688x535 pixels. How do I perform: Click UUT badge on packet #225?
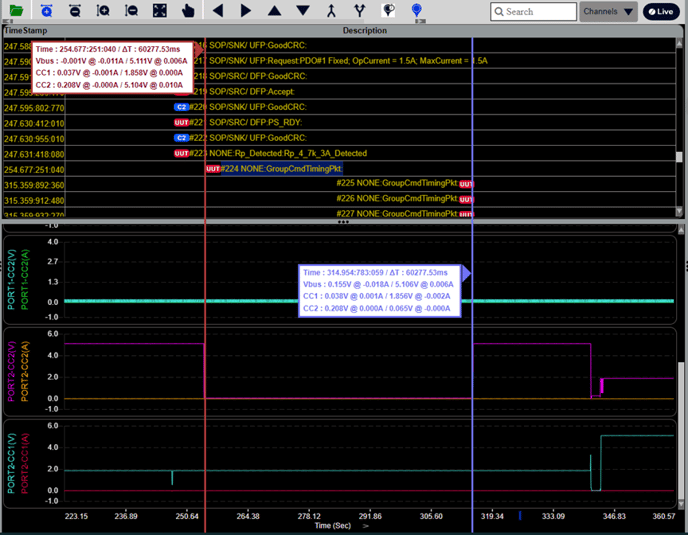pos(466,184)
